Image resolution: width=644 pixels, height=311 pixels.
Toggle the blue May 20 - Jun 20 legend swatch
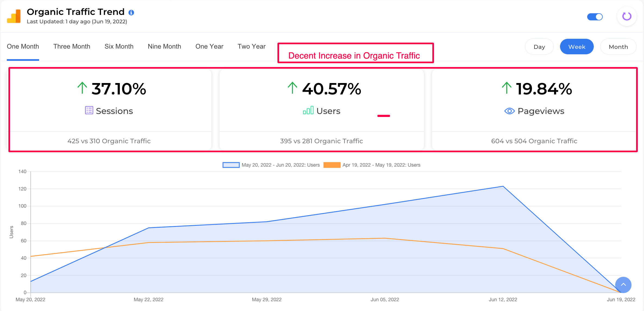231,165
